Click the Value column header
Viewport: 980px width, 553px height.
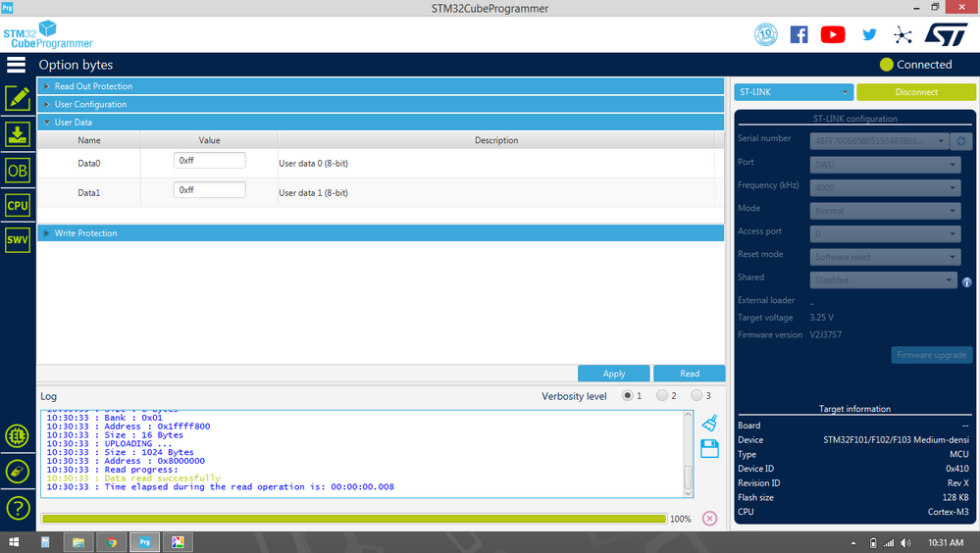(x=209, y=140)
